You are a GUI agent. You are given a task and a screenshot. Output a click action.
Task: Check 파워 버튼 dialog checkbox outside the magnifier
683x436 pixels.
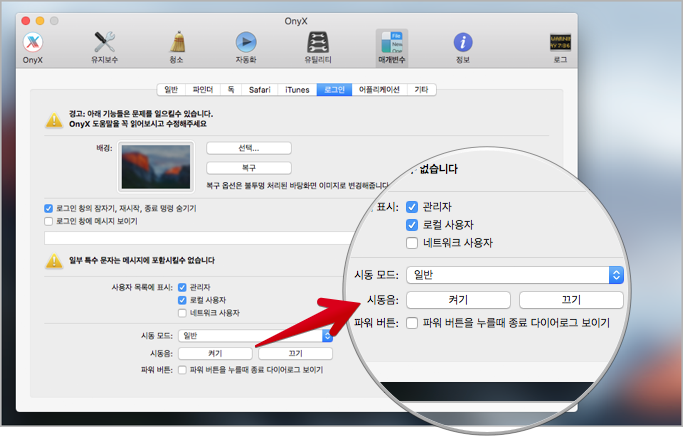(182, 370)
